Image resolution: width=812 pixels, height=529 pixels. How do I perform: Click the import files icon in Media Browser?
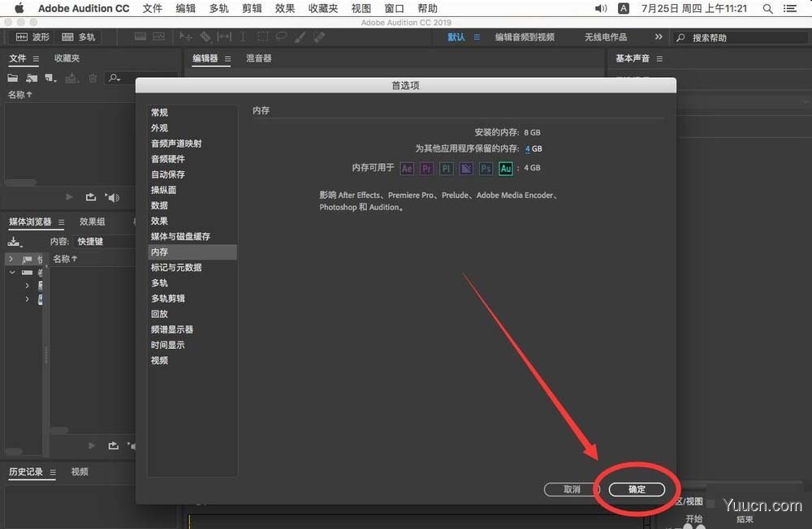click(x=14, y=241)
